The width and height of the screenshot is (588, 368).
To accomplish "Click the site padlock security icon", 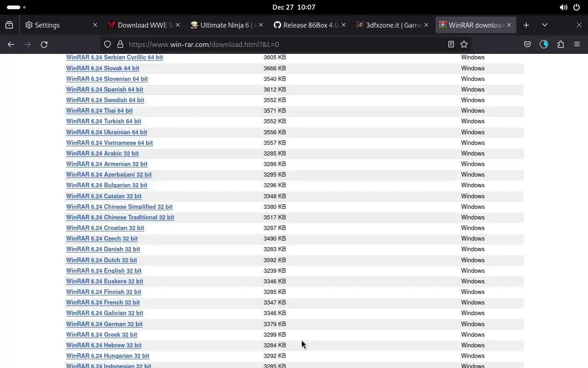I will coord(120,44).
